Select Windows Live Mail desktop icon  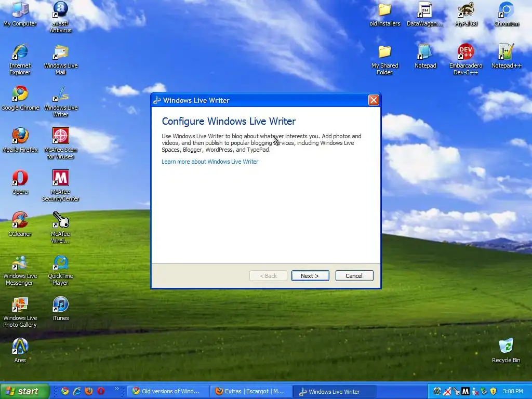pos(60,59)
